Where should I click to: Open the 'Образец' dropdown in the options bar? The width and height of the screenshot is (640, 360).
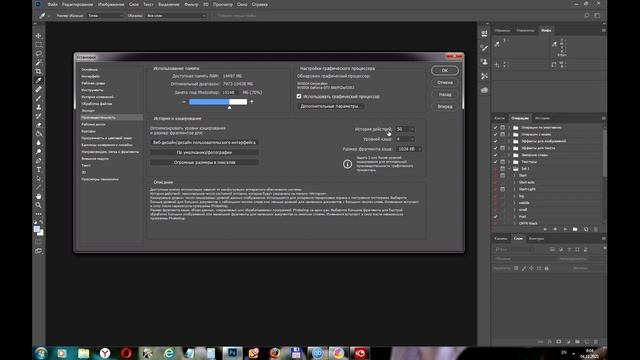tap(176, 16)
